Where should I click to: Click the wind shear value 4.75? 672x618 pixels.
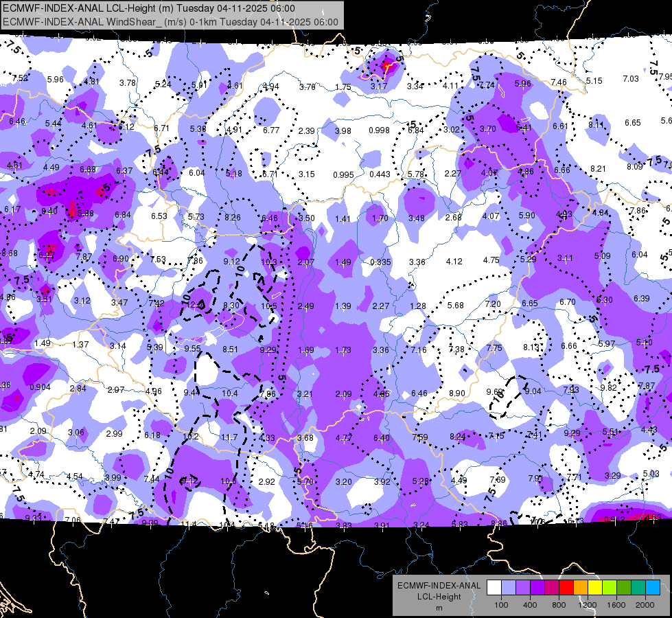pyautogui.click(x=491, y=260)
